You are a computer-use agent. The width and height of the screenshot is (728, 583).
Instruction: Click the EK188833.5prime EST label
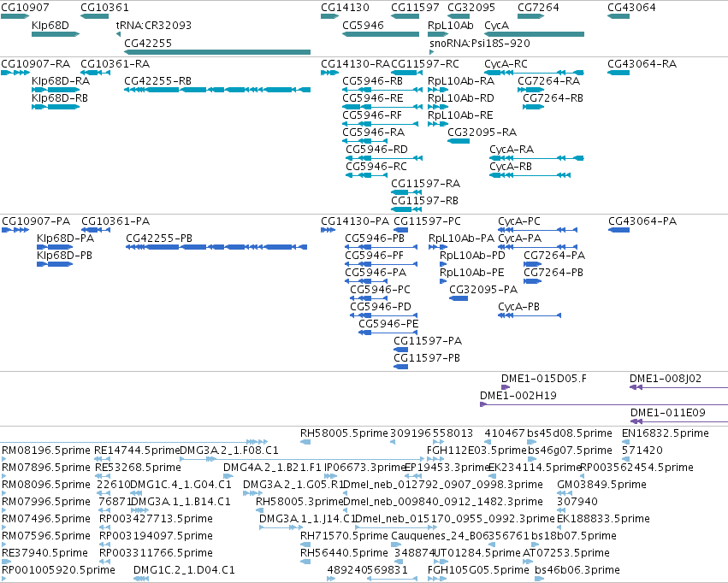[603, 518]
